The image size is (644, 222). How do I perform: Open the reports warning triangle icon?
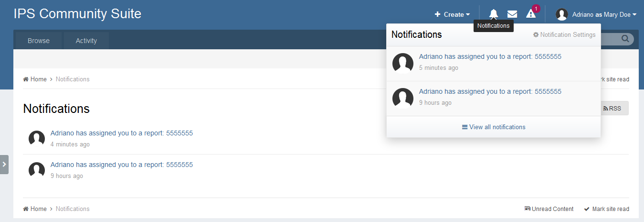coord(531,14)
